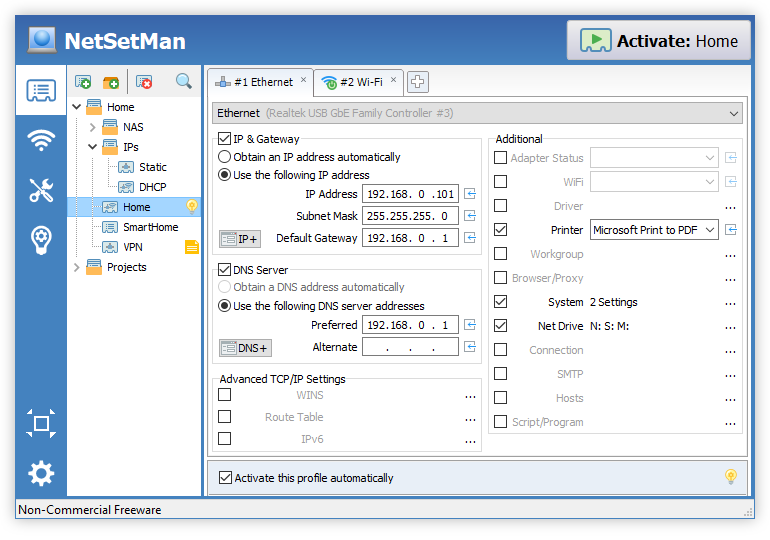
Task: Open the WiFi management sidebar icon
Action: click(x=41, y=141)
